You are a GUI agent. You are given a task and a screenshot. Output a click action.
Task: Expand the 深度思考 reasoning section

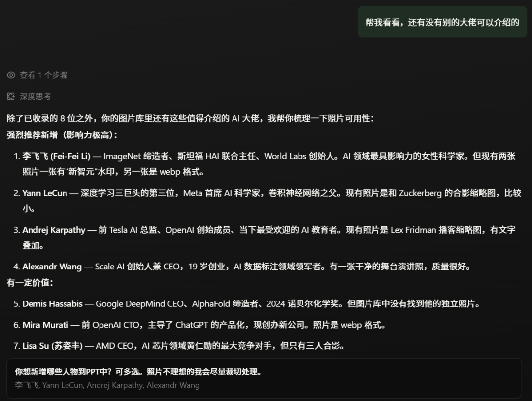click(35, 97)
